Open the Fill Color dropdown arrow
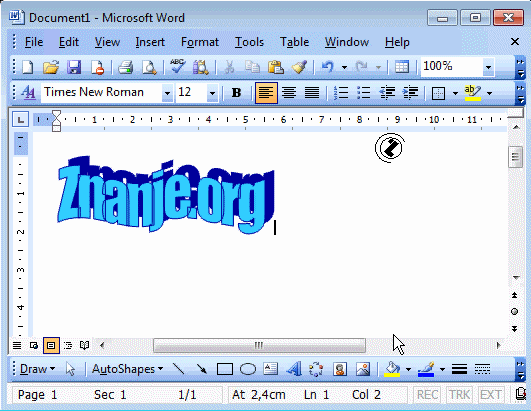The width and height of the screenshot is (531, 411). [408, 369]
